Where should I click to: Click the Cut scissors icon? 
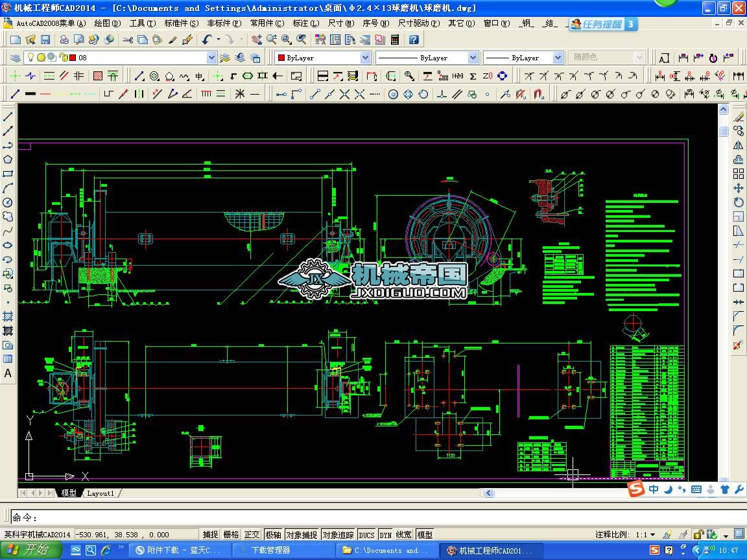[x=128, y=40]
